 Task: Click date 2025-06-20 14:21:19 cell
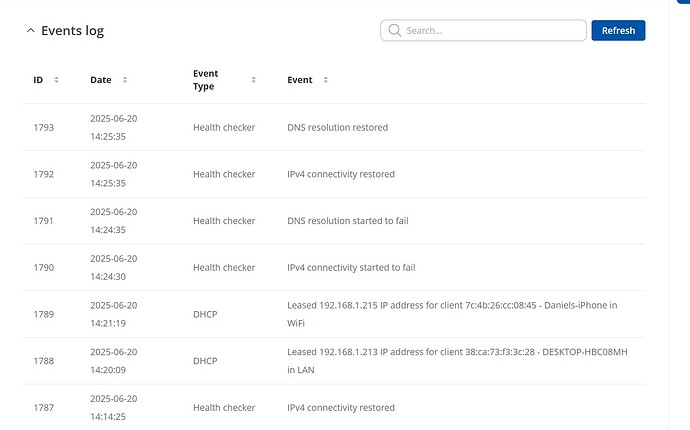(x=114, y=314)
